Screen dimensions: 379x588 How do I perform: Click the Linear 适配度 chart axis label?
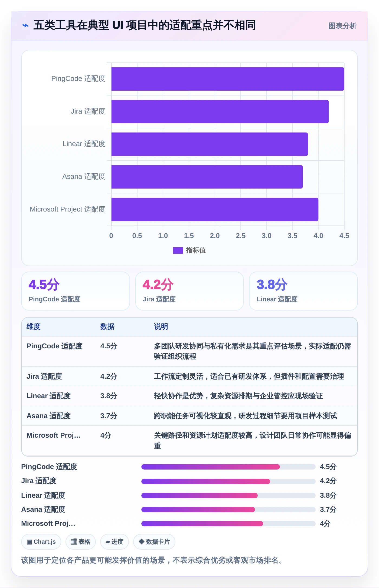point(84,144)
